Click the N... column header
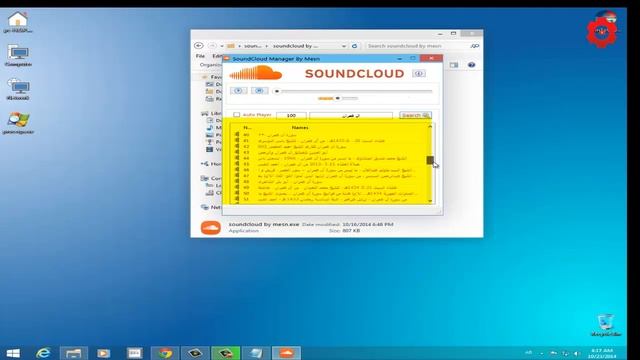Screen dimensions: 640x360 point(247,128)
